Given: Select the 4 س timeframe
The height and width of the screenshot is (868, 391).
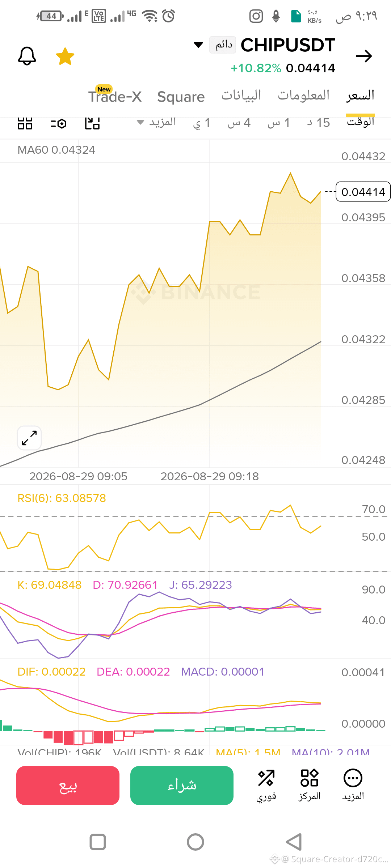Looking at the screenshot, I should (x=239, y=123).
